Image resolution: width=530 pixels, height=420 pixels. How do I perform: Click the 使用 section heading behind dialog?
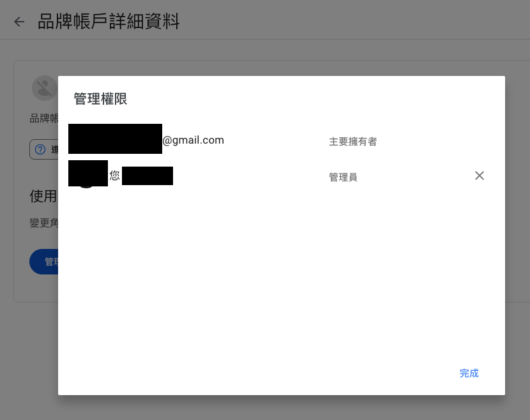click(x=43, y=196)
